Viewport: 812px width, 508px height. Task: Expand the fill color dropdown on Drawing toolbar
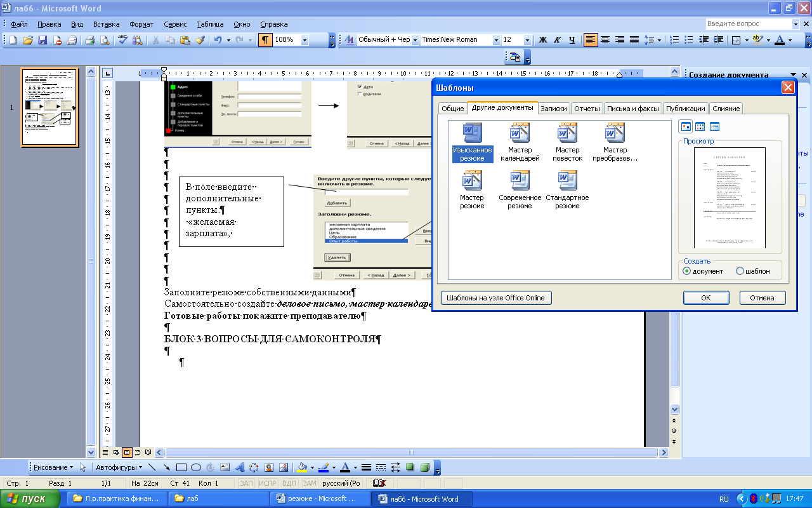[x=312, y=467]
